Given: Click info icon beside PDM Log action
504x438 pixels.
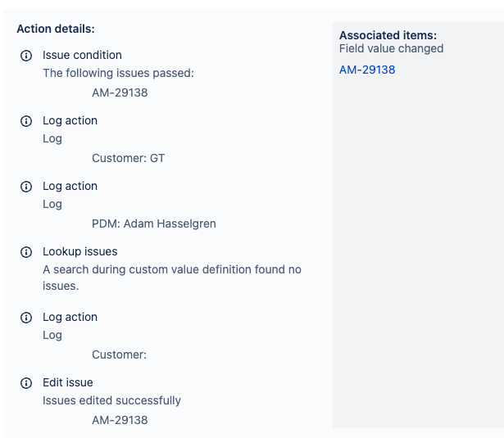Looking at the screenshot, I should 25,187.
